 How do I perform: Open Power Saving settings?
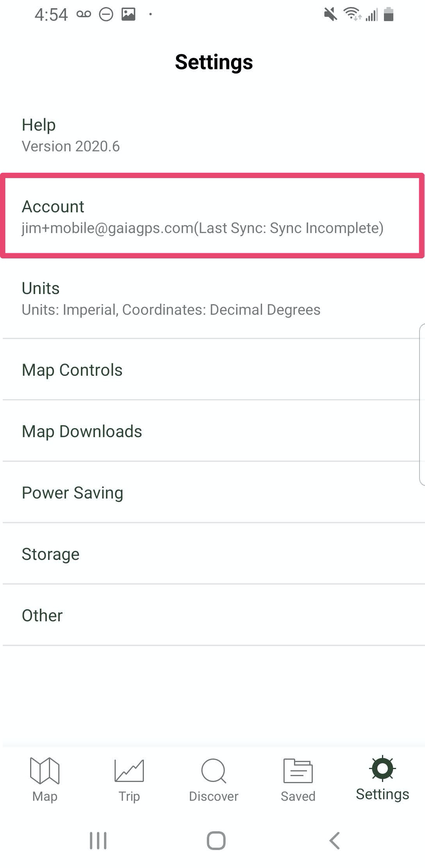tap(212, 493)
